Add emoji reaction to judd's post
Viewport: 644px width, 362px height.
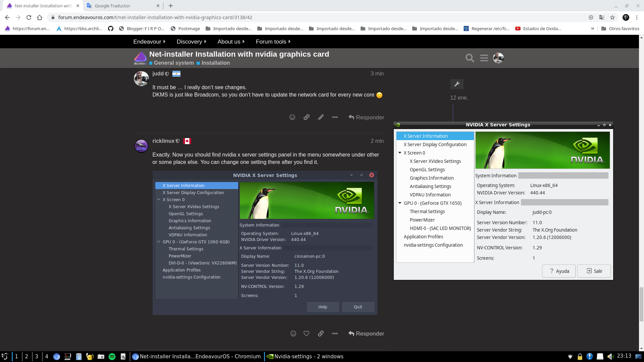coord(292,117)
